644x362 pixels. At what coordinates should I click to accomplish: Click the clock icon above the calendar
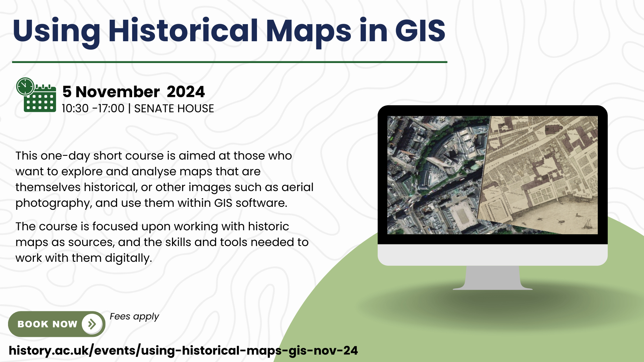[x=25, y=86]
